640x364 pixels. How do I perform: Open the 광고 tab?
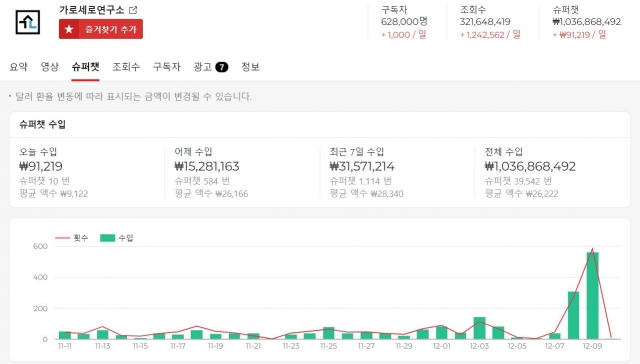point(202,67)
